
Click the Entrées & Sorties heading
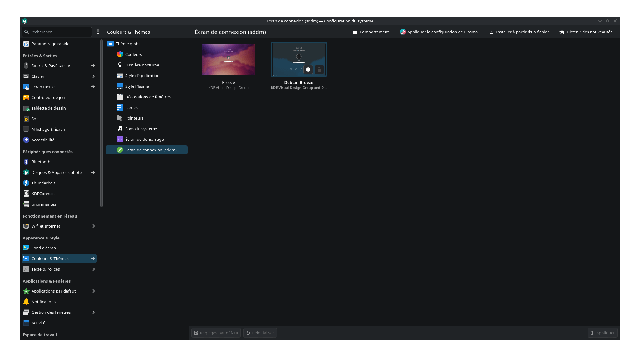[x=40, y=56]
